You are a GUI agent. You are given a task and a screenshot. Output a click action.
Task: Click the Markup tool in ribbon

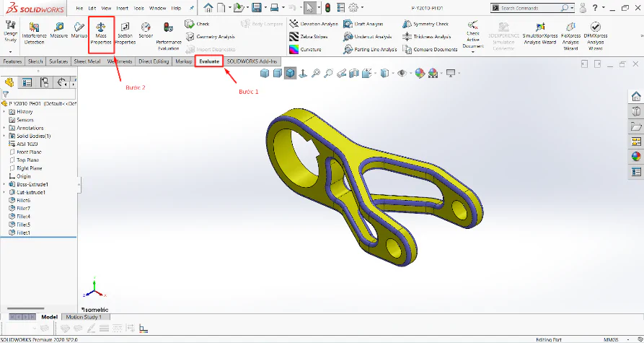point(79,30)
